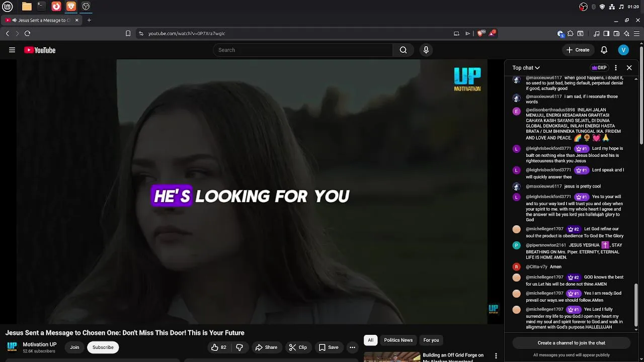Image resolution: width=644 pixels, height=362 pixels.
Task: Open Brave Rewards triangle icon
Action: coord(493,33)
